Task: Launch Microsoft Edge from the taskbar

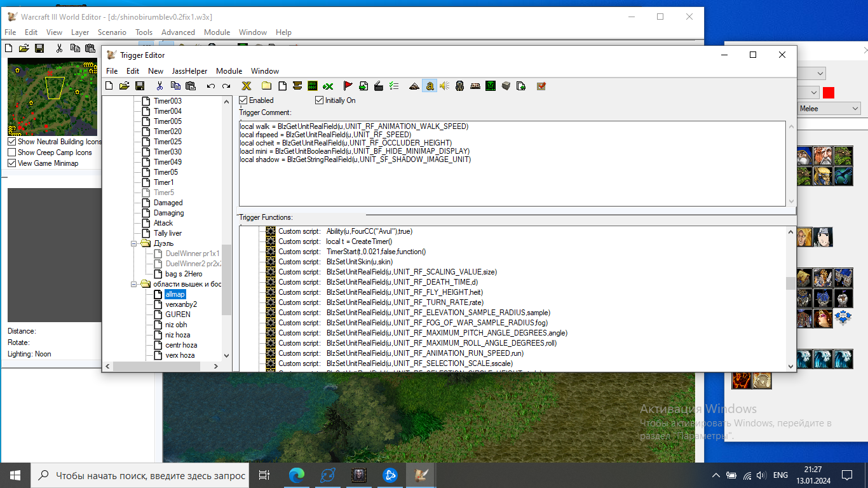Action: (297, 475)
